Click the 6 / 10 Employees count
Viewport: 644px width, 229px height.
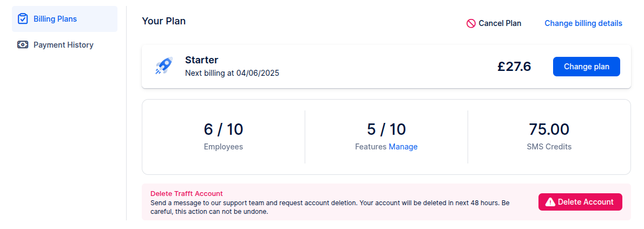point(224,129)
